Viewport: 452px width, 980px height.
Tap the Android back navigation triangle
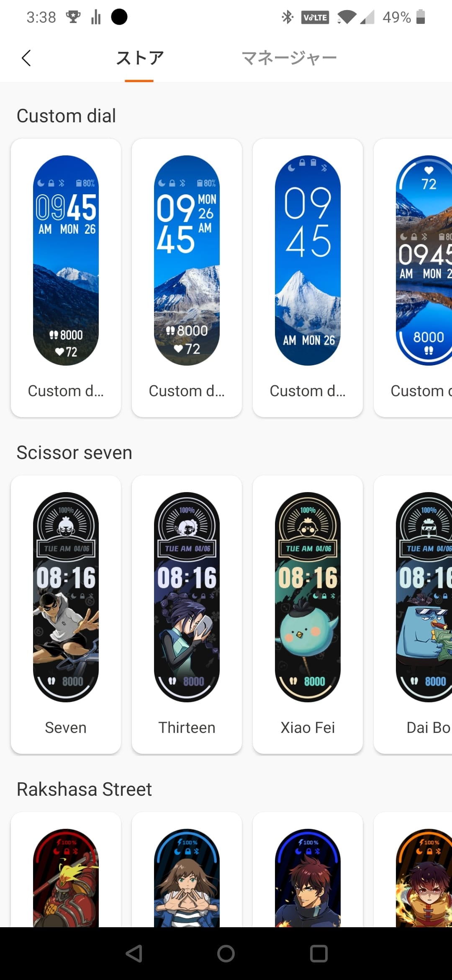coord(134,954)
